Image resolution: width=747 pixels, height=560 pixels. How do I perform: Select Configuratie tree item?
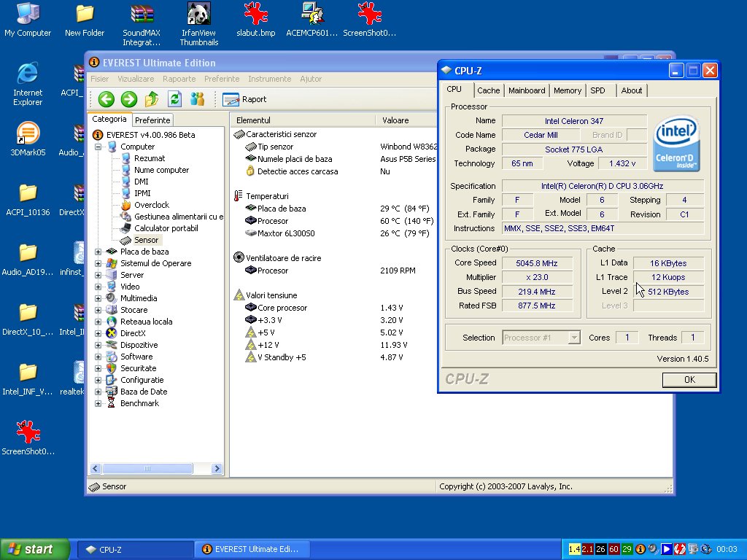tap(142, 380)
